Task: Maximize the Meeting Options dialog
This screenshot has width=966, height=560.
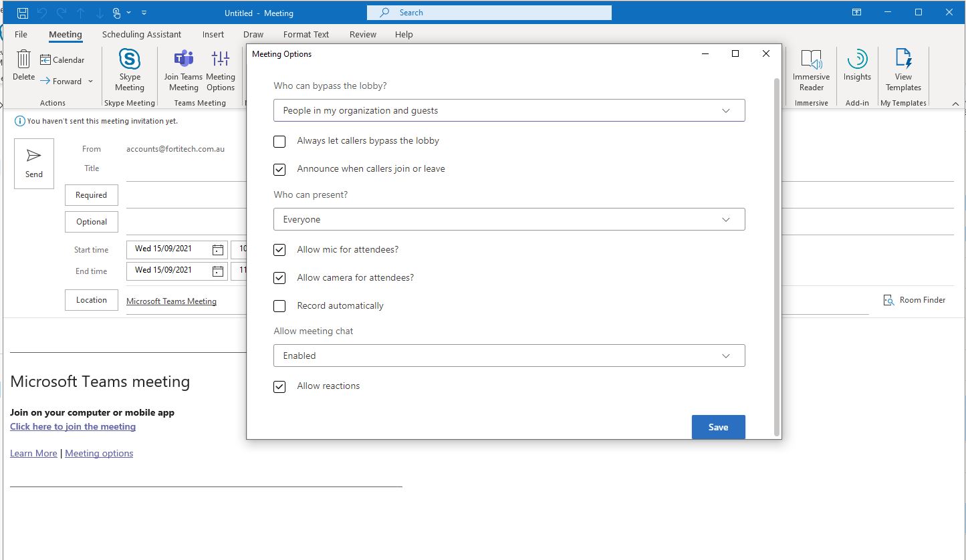Action: (735, 54)
